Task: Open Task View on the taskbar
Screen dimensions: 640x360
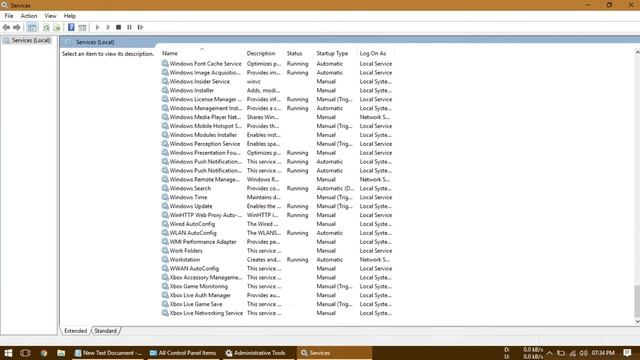Action: (x=25, y=353)
